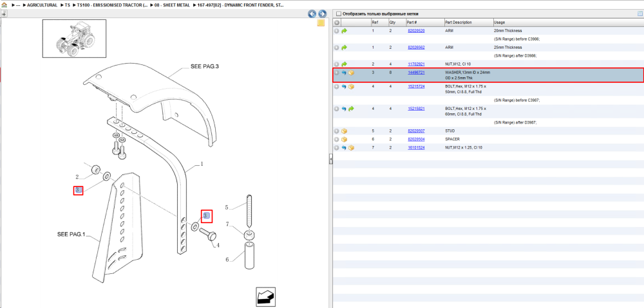Open TS breadcrumb
This screenshot has width=644, height=308.
[68, 5]
